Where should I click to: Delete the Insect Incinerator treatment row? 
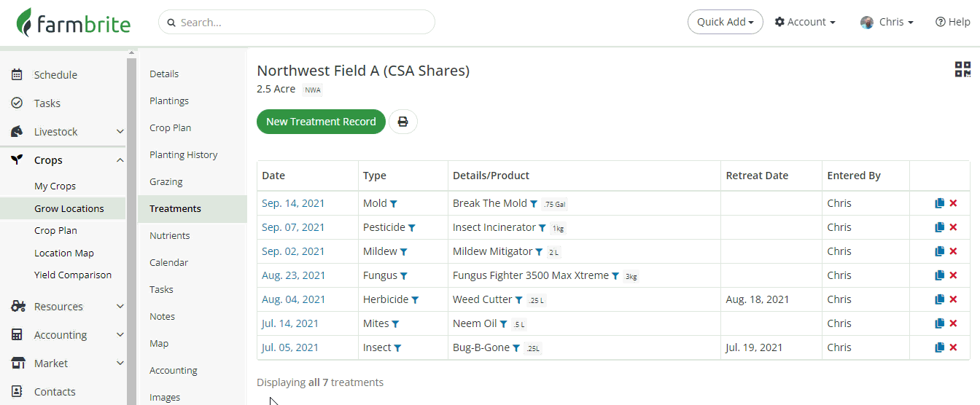tap(953, 227)
